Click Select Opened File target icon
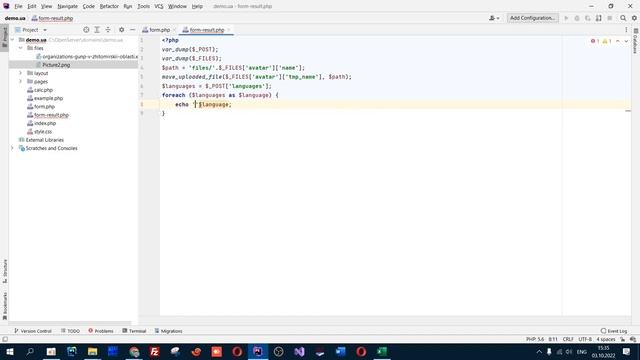The image size is (640, 360). click(x=86, y=30)
